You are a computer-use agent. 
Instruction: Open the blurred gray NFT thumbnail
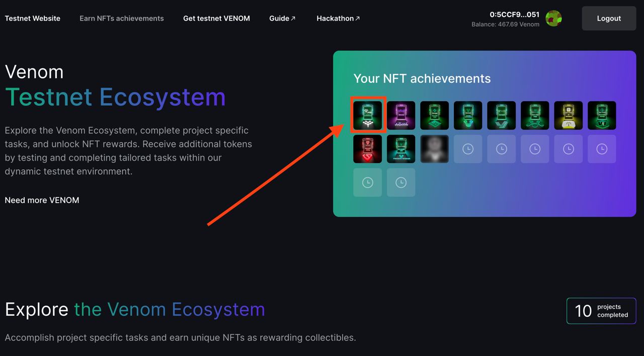click(434, 149)
